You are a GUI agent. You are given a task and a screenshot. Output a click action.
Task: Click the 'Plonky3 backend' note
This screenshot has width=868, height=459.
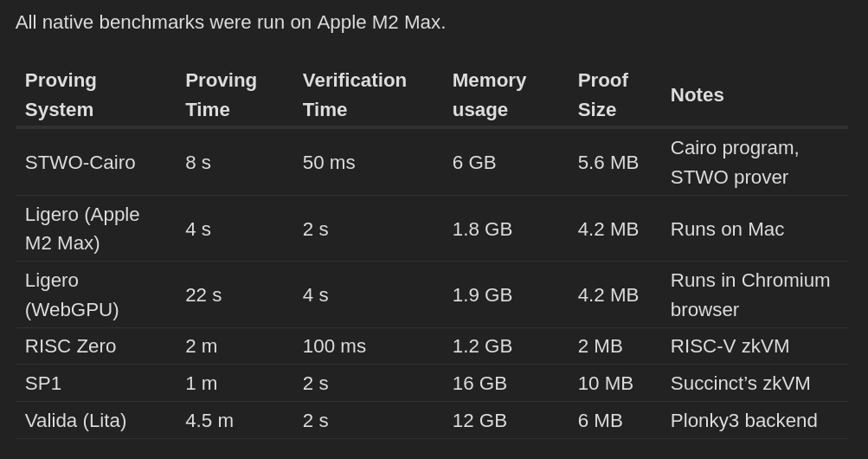pos(743,421)
